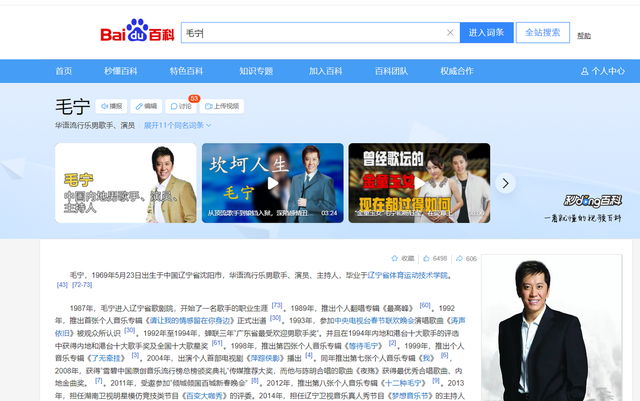
Task: Open the 等待毛宁 album link
Action: [x=363, y=346]
